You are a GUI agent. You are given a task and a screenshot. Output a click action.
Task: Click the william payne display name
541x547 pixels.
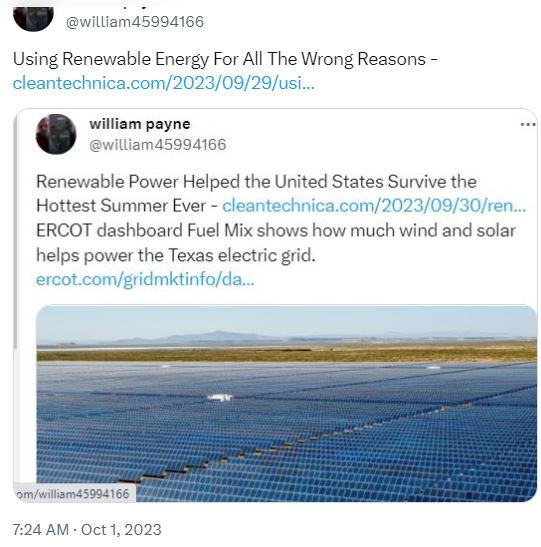tap(140, 124)
